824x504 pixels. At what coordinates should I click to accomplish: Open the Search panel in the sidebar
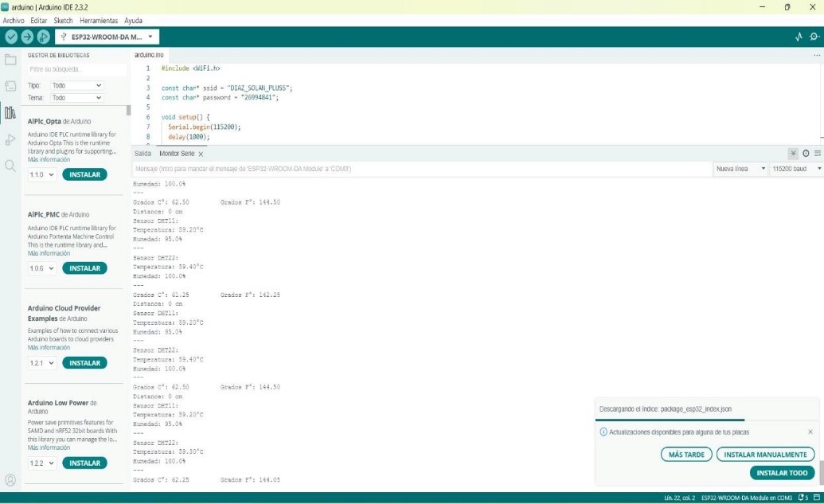point(10,166)
